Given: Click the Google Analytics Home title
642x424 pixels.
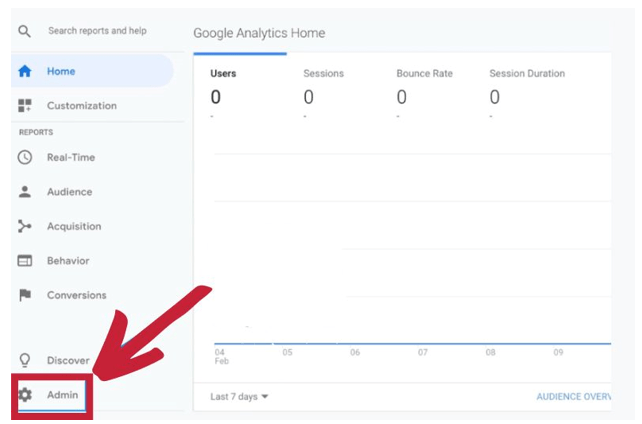Looking at the screenshot, I should [x=259, y=33].
